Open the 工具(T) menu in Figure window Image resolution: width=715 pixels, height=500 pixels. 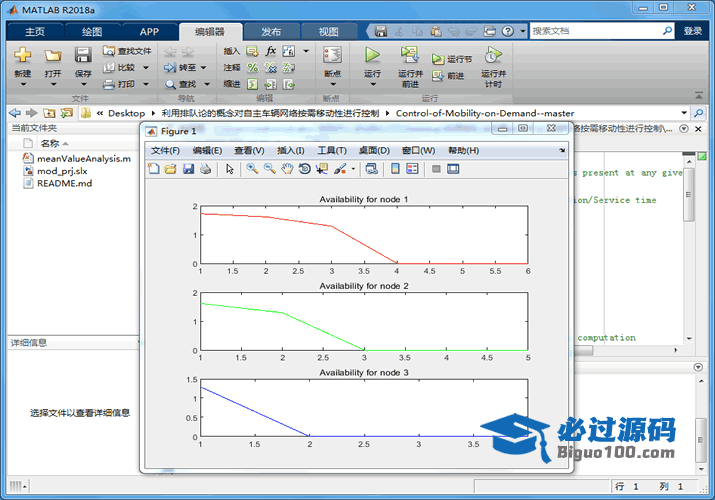coord(331,150)
